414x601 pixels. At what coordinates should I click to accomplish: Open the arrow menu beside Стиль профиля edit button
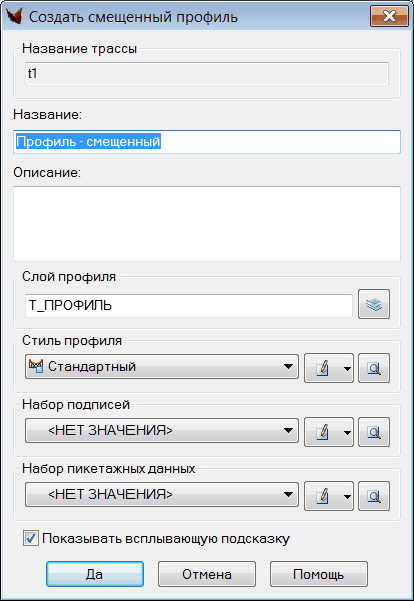(x=347, y=368)
